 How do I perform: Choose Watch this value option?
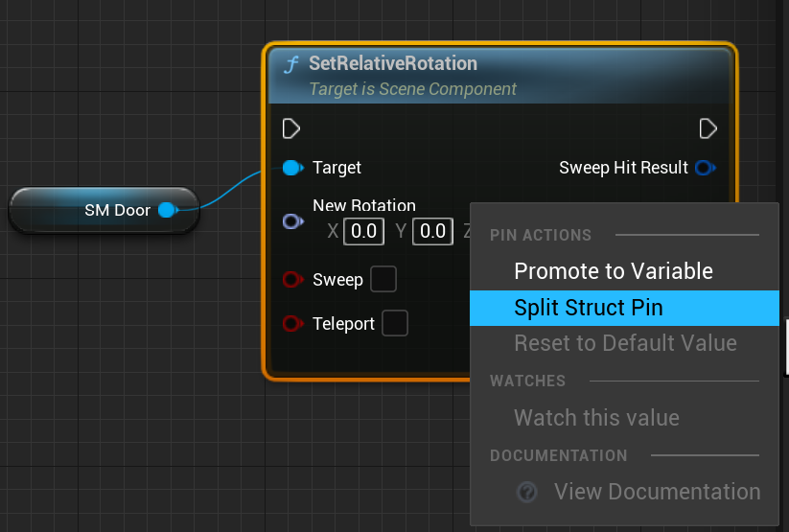(596, 417)
